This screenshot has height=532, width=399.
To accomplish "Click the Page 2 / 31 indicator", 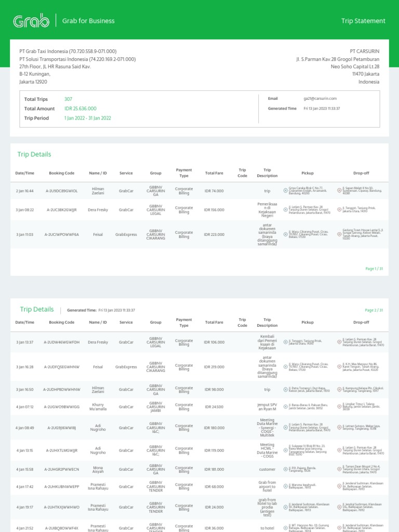I will click(374, 310).
